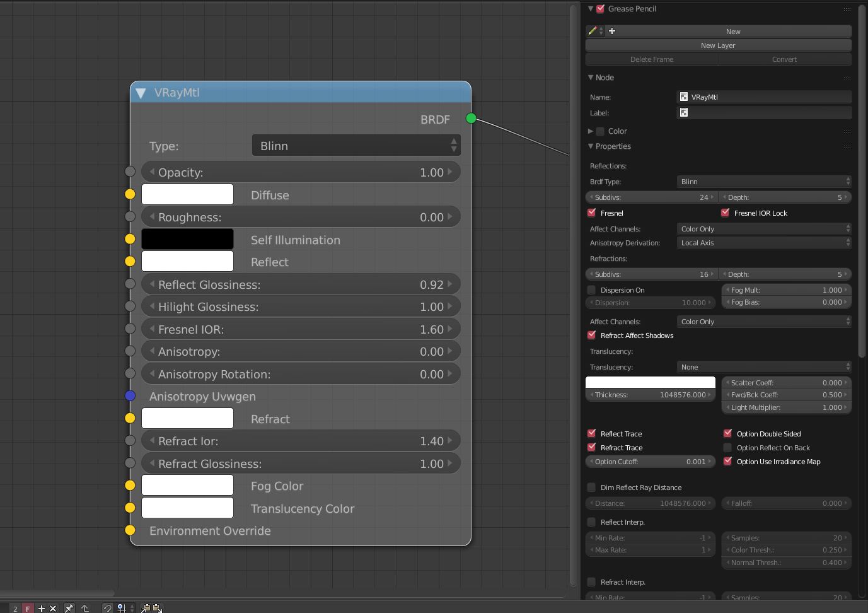Open the reflections Affect Channels dropdown
Viewport: 868px width, 613px height.
pyautogui.click(x=764, y=229)
